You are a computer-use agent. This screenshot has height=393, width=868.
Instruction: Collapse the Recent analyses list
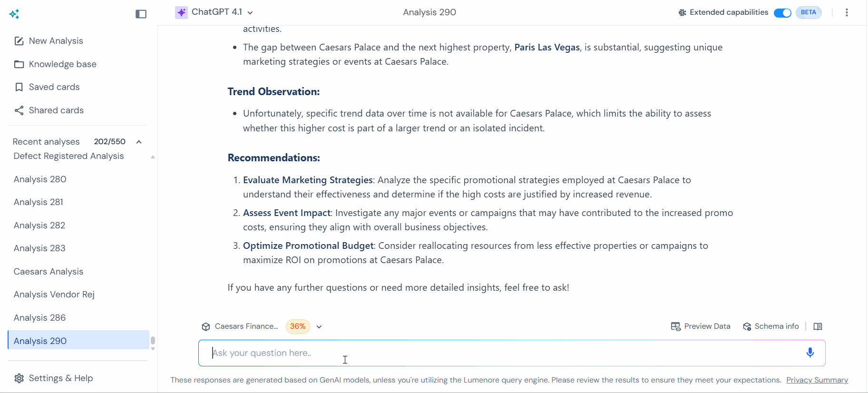coord(139,142)
